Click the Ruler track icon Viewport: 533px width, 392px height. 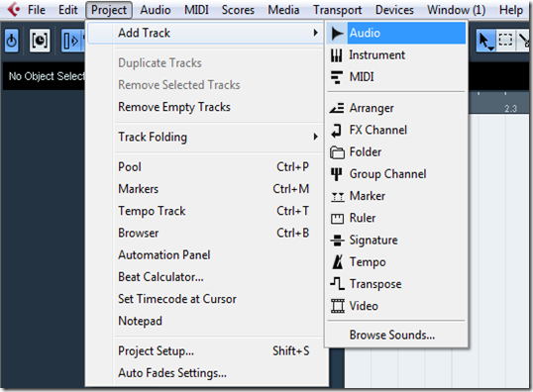point(337,219)
